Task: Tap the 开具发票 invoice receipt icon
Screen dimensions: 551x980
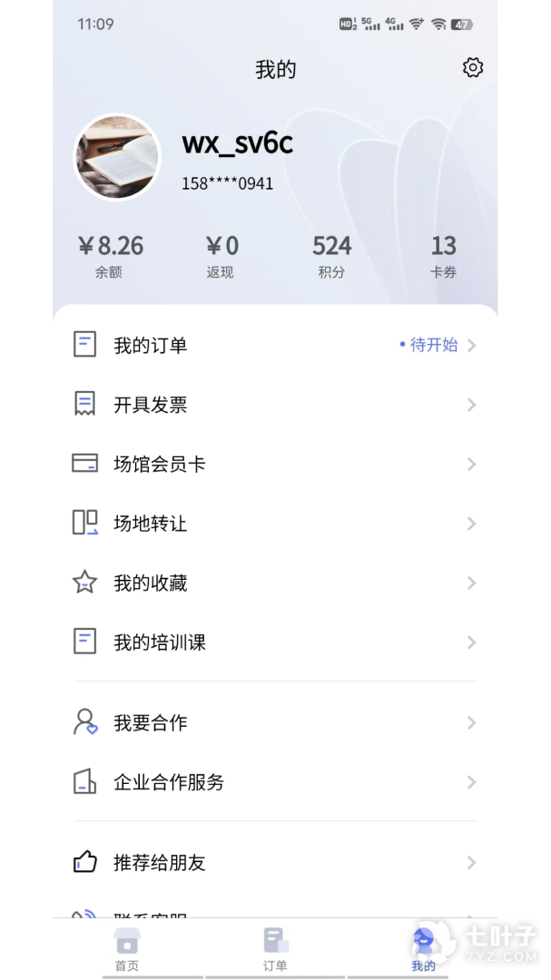Action: point(84,405)
